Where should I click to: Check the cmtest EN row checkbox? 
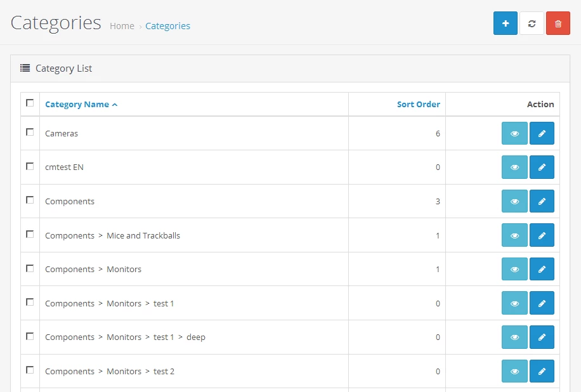[x=30, y=166]
